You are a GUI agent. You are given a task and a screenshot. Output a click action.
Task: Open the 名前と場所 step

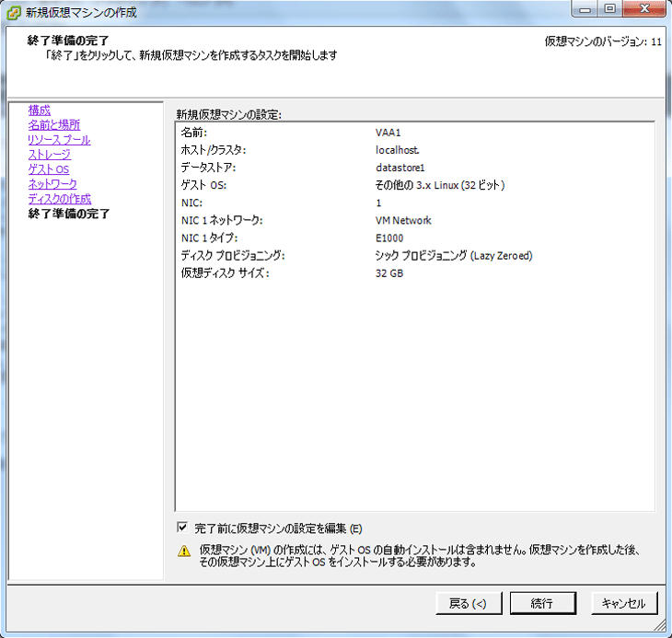pyautogui.click(x=53, y=125)
